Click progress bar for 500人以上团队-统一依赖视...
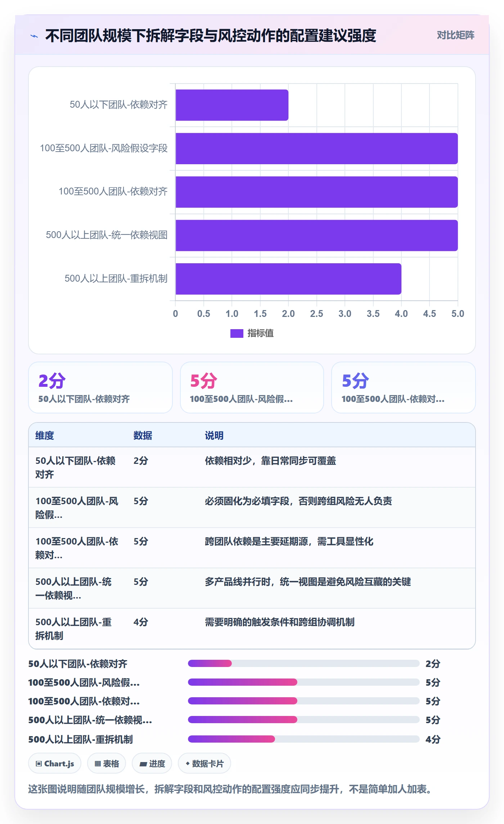The height and width of the screenshot is (824, 504). [x=303, y=720]
